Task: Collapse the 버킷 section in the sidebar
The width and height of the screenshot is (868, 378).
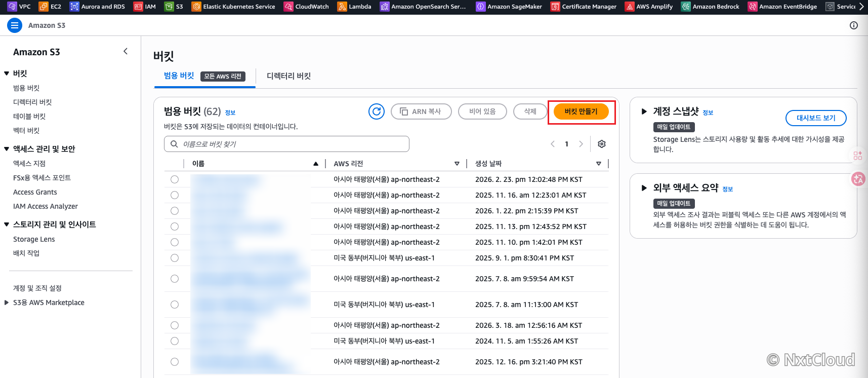Action: tap(7, 73)
